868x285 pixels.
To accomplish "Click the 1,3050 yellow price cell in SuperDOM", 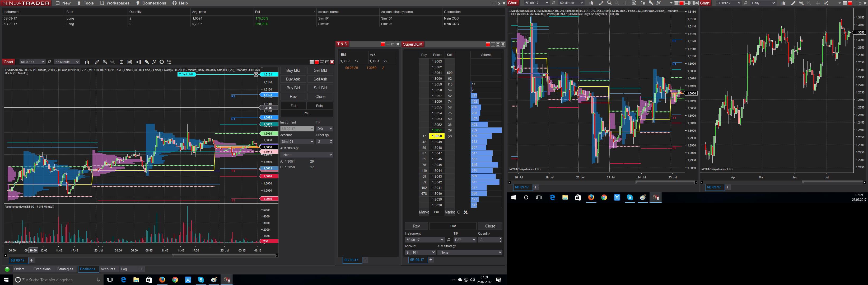I will point(437,136).
